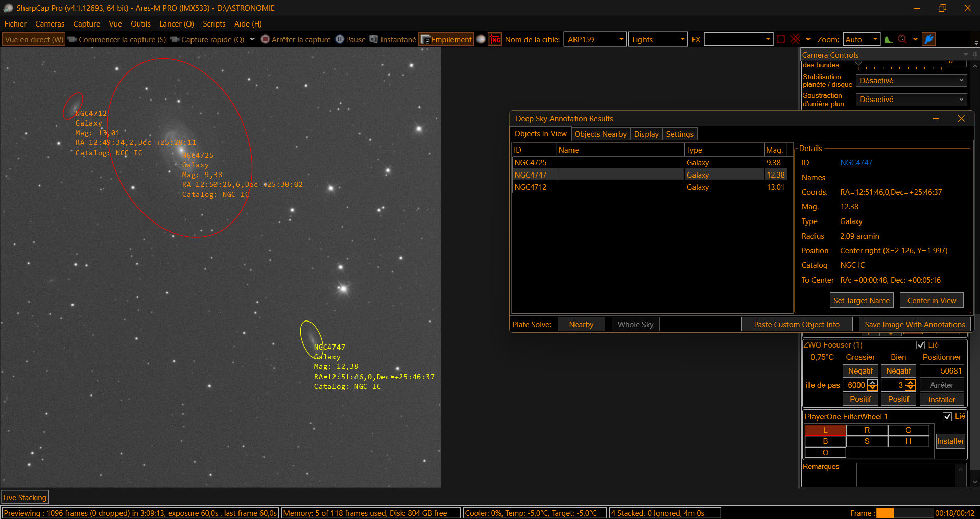Click the NGC deep sky annotation icon

tap(495, 39)
